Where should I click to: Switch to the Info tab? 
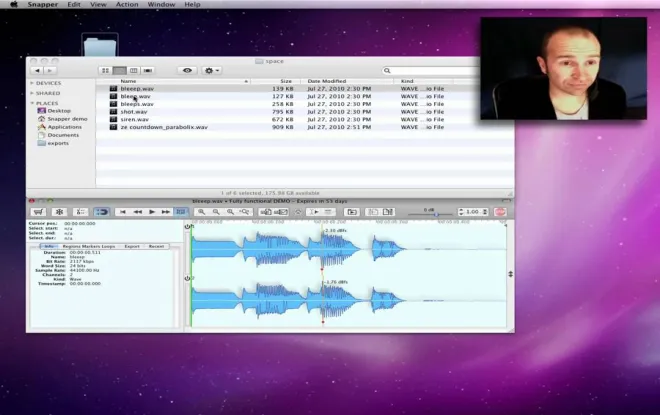pos(49,246)
